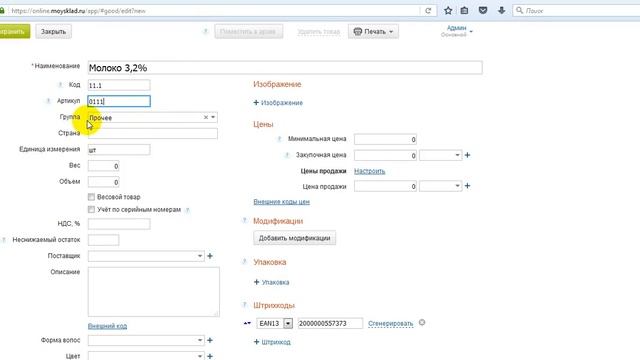The image size is (640, 360).
Task: Click the add Штрихкод link
Action: pos(272,342)
